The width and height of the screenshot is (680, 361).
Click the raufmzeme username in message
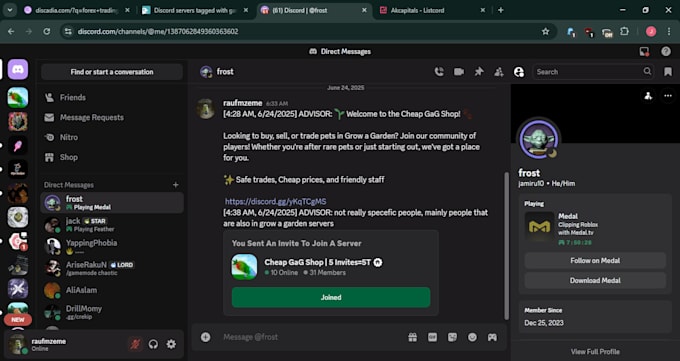coord(242,103)
